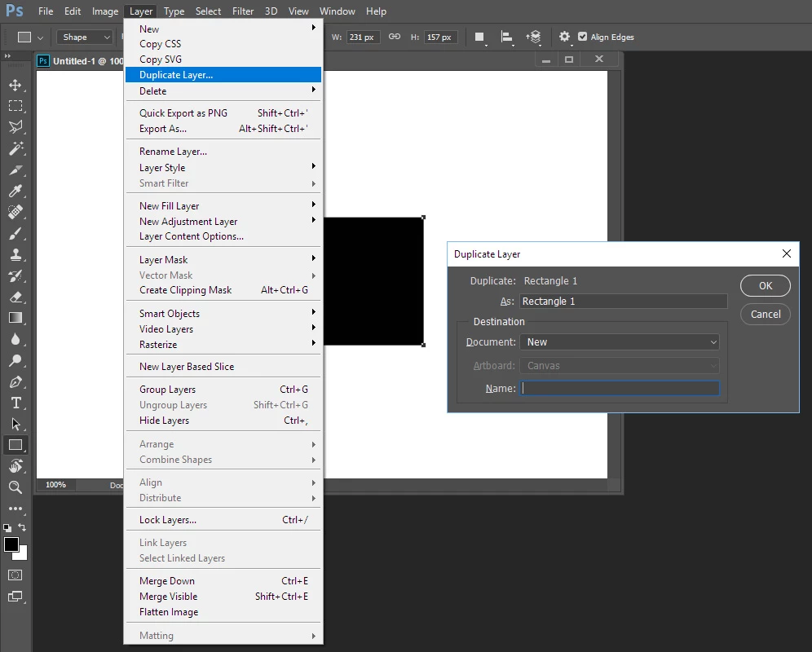
Task: Open the Filter menu
Action: tap(242, 11)
